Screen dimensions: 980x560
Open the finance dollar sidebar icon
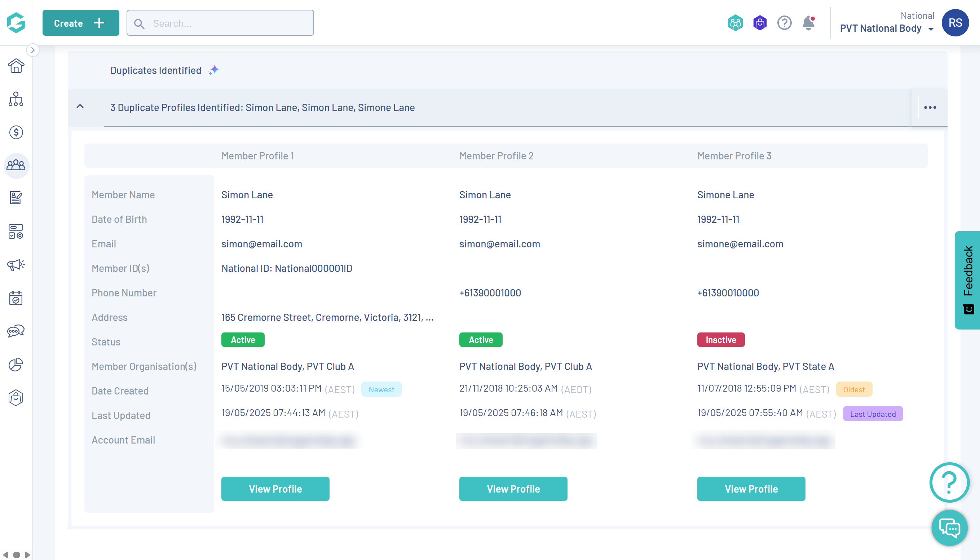pyautogui.click(x=16, y=132)
